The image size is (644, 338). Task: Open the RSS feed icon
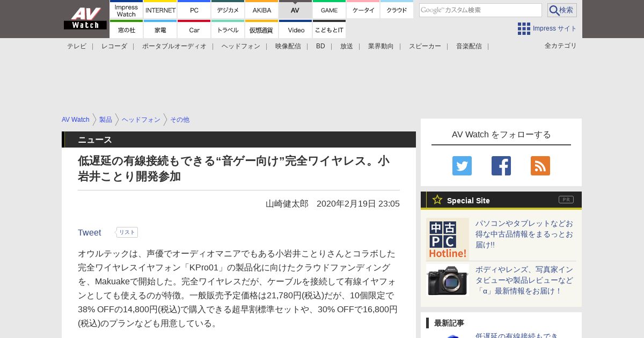coord(540,166)
